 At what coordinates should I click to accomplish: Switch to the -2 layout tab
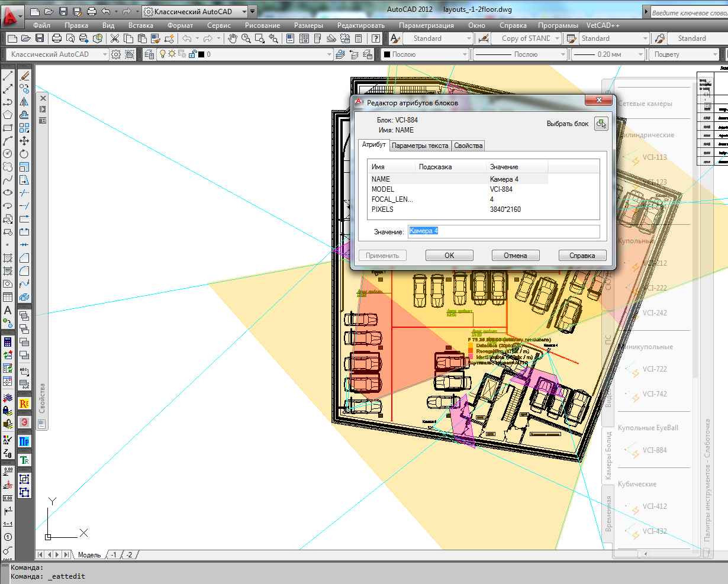129,554
